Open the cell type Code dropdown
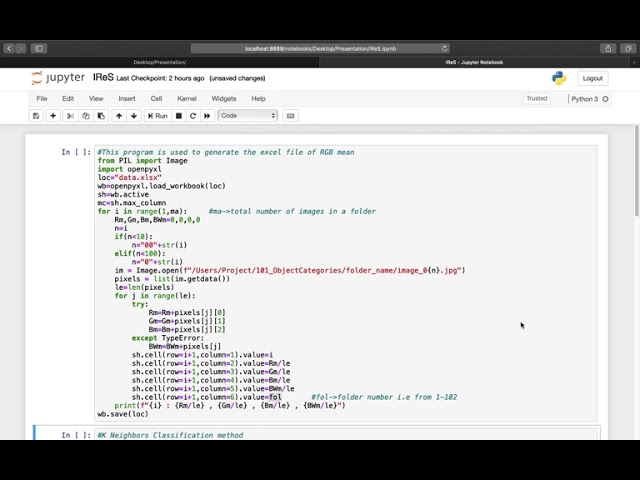Screen dimensions: 640x480 point(248,116)
